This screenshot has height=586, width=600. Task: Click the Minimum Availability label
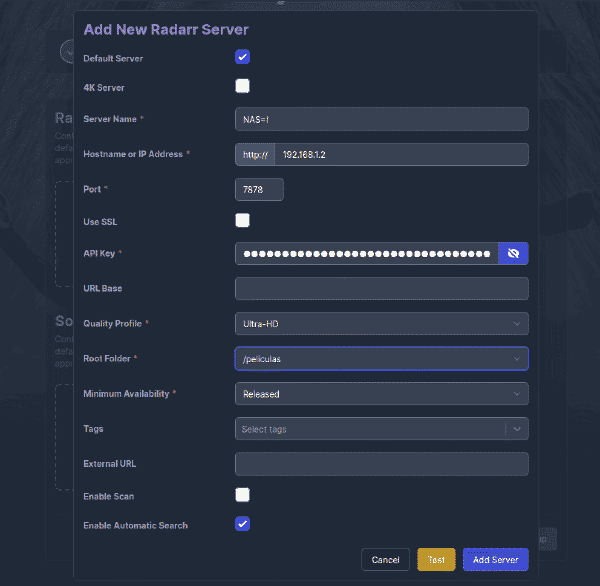pyautogui.click(x=126, y=394)
